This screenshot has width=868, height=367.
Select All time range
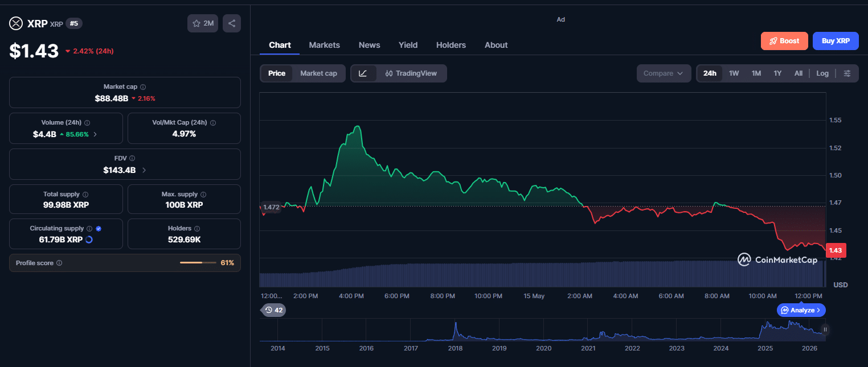tap(799, 73)
